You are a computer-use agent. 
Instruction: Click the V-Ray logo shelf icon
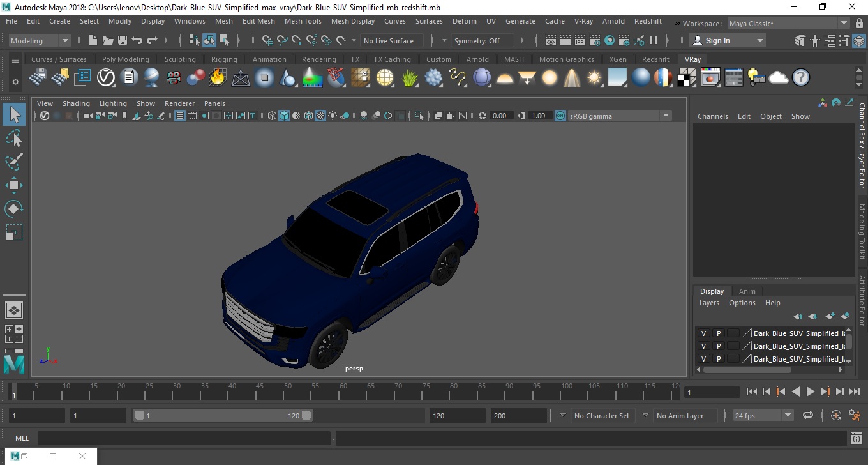[x=106, y=78]
